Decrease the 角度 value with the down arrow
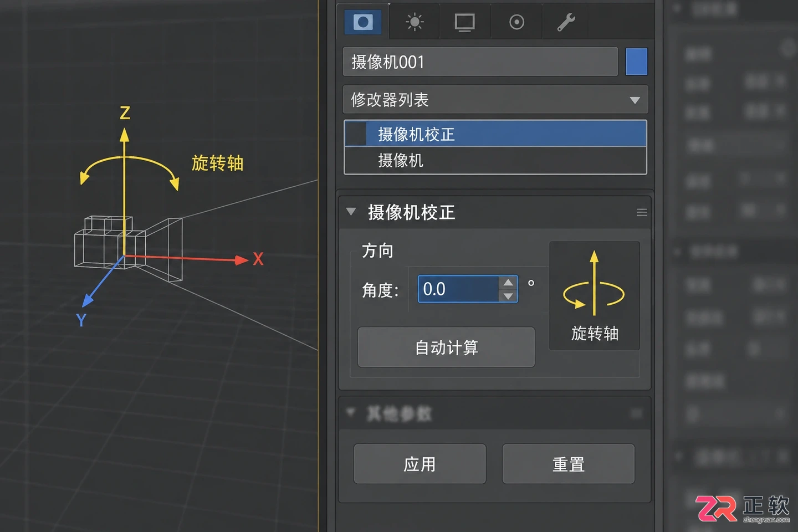This screenshot has height=532, width=798. coord(508,296)
